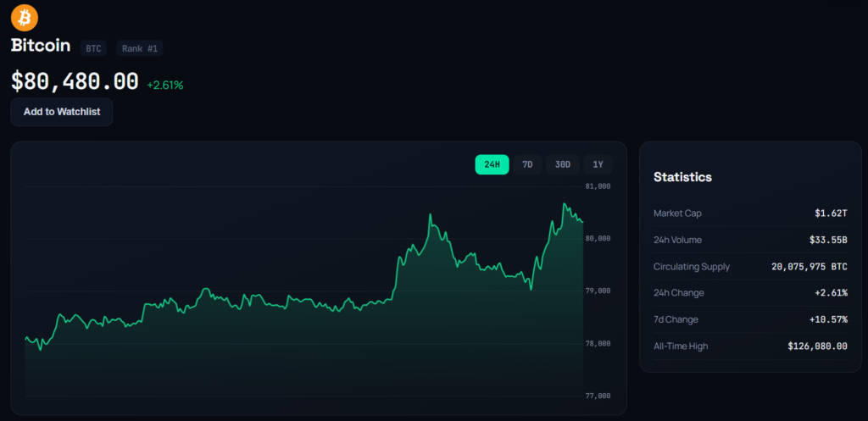The height and width of the screenshot is (421, 868).
Task: Click the Circulating Supply label
Action: coord(692,267)
